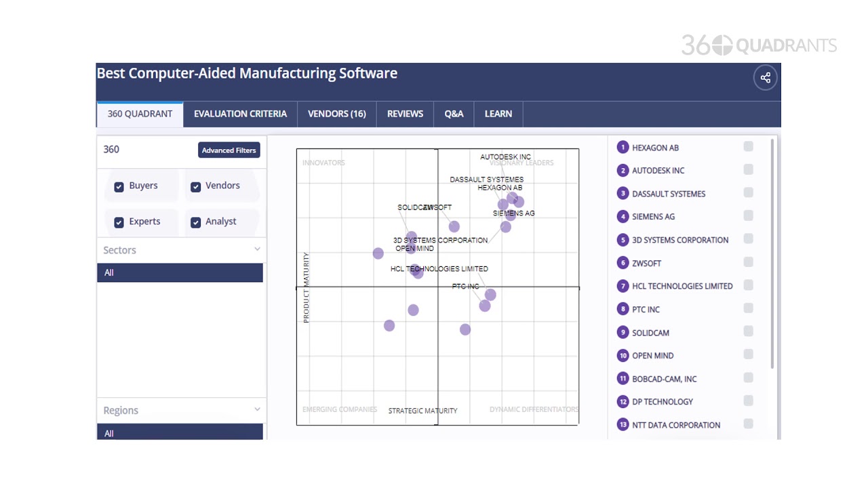
Task: Click rank badge 6 next to ZWSOFT
Action: tap(623, 262)
